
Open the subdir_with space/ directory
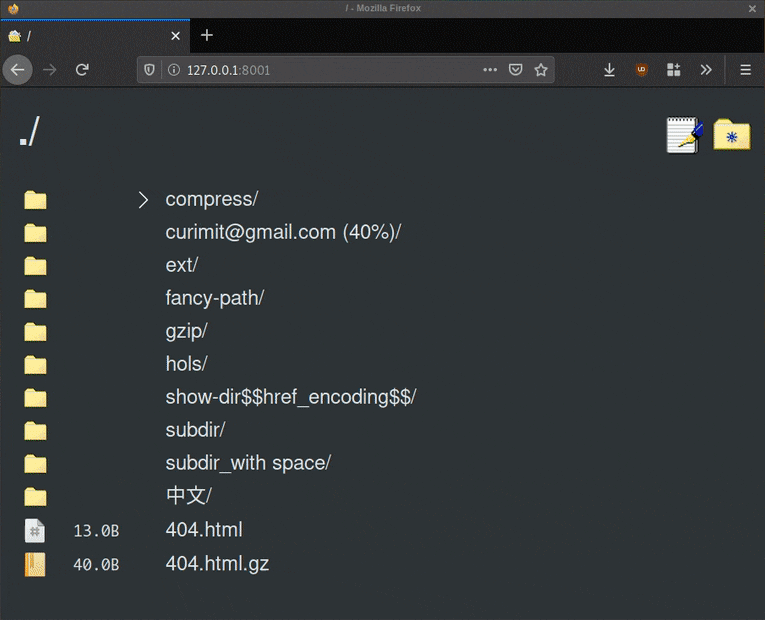[x=248, y=463]
